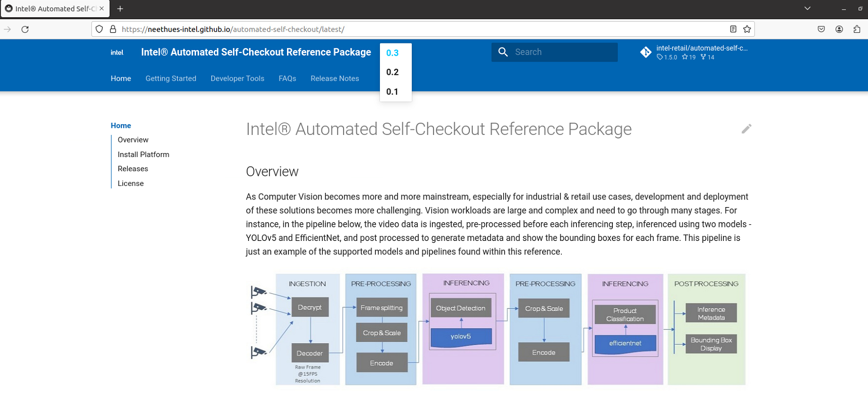Click the Home link in the sidebar

pos(121,125)
